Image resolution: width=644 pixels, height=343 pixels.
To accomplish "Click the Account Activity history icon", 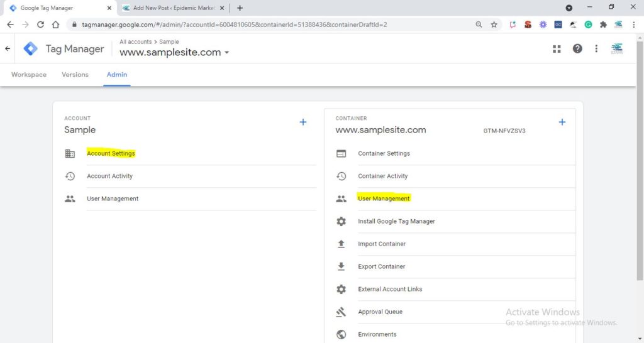I will point(70,176).
